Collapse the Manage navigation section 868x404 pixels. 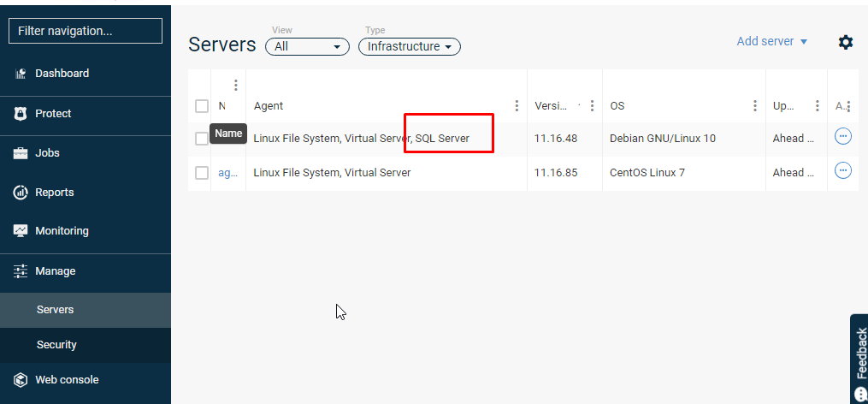tap(55, 271)
